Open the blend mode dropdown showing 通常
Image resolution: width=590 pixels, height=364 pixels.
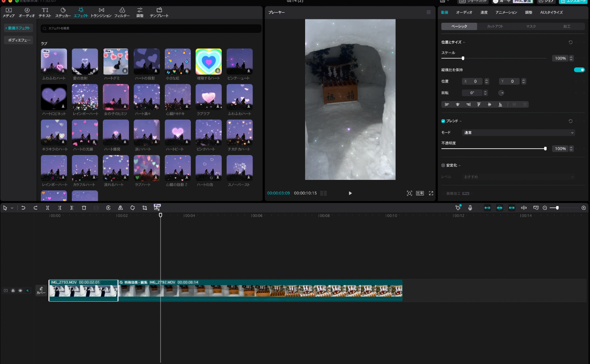click(x=518, y=133)
